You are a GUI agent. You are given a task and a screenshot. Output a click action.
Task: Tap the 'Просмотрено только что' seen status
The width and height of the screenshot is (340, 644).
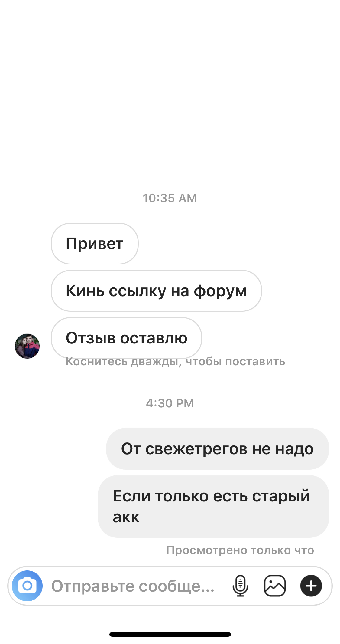pyautogui.click(x=240, y=550)
